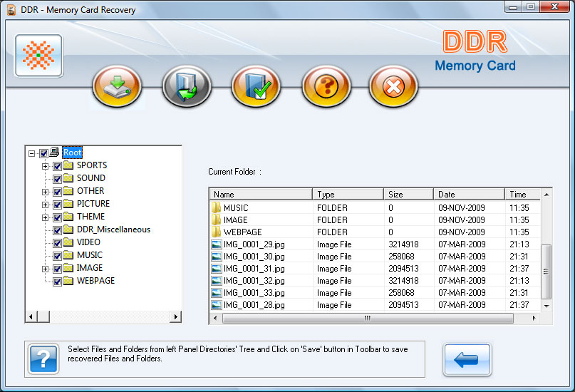Image resolution: width=575 pixels, height=392 pixels.
Task: Sort file list by Type column header
Action: tap(348, 194)
